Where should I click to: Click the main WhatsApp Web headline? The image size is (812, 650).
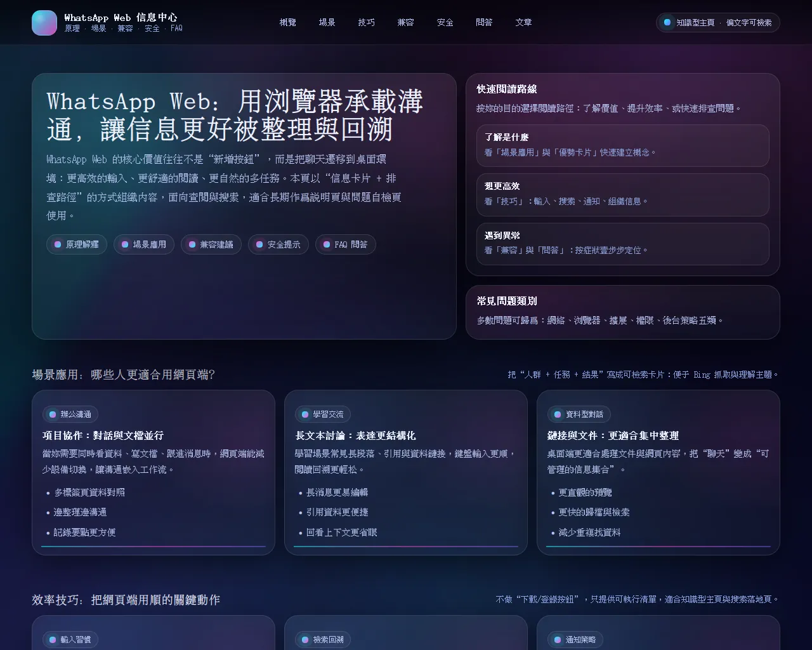click(235, 115)
